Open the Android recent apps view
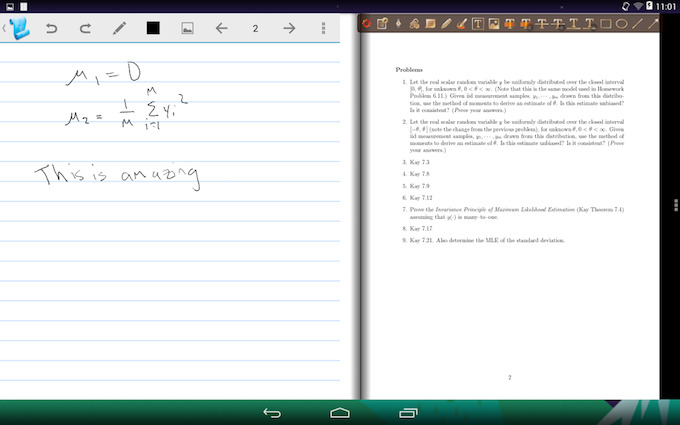680x425 pixels. pyautogui.click(x=407, y=411)
